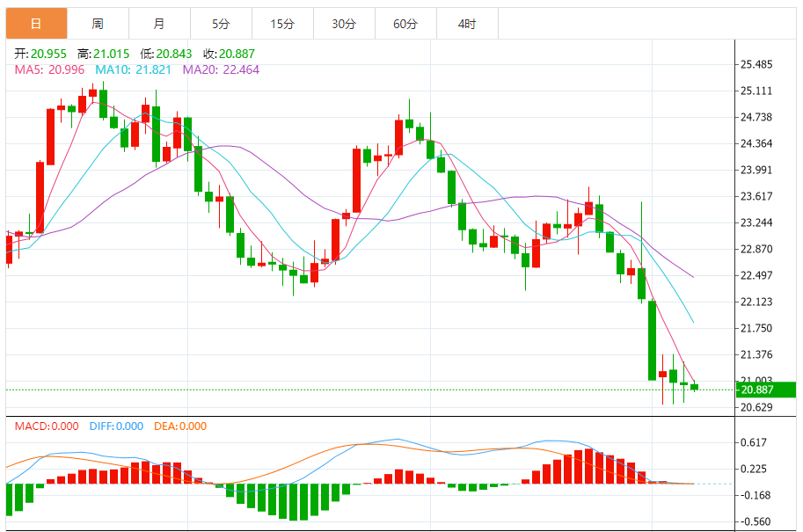Click the -0.560 MACD axis label
The height and width of the screenshot is (532, 803).
(756, 521)
